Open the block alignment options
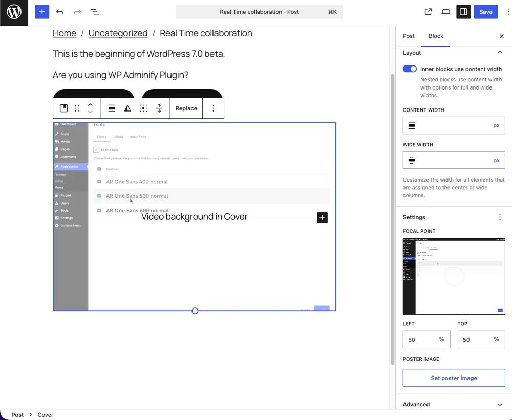 pos(112,108)
